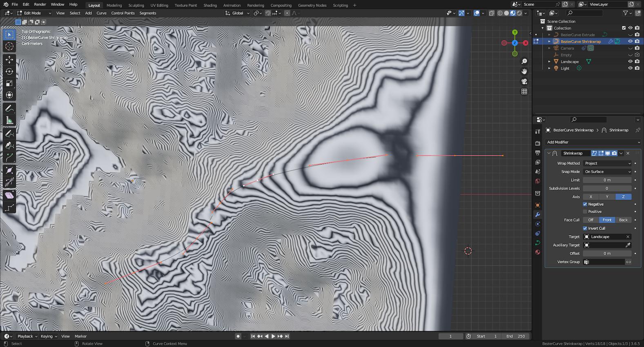The height and width of the screenshot is (347, 644).
Task: Collapse the Shrinkwrap modifier panel
Action: [549, 153]
